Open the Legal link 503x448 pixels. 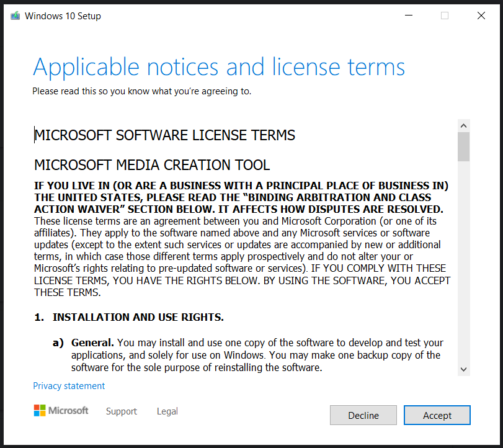pyautogui.click(x=167, y=411)
